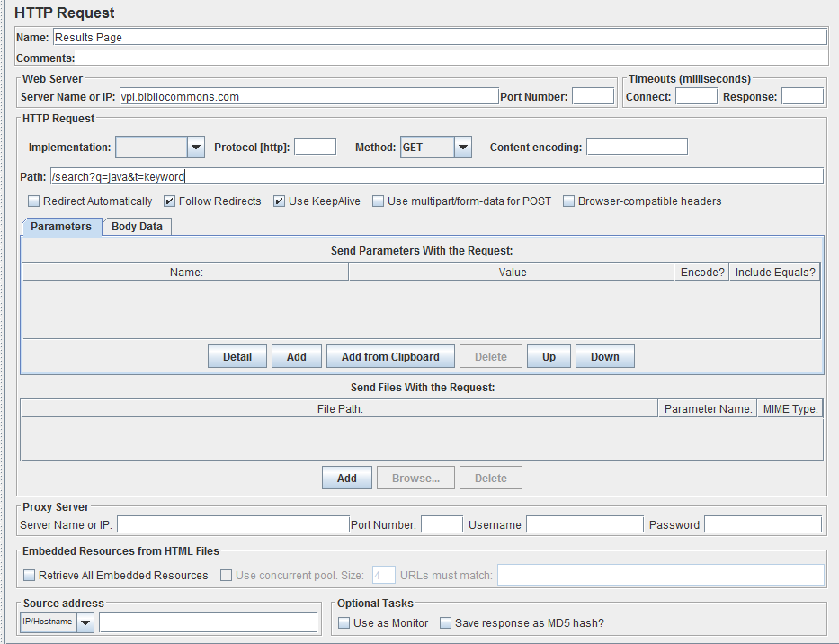
Task: Click the proxy Port Number field
Action: click(x=440, y=523)
